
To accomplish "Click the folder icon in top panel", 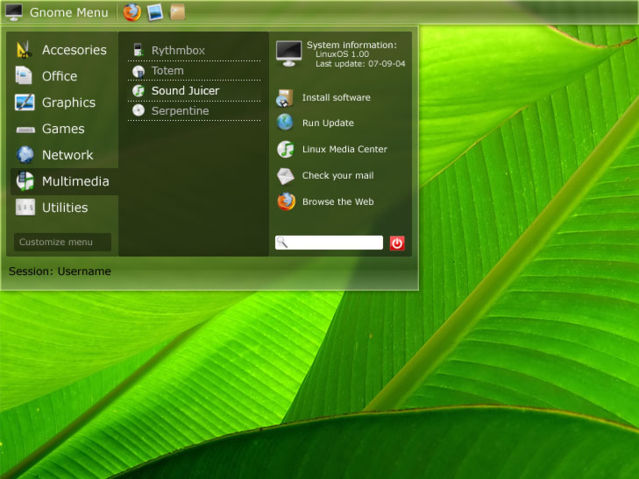I will click(x=178, y=12).
